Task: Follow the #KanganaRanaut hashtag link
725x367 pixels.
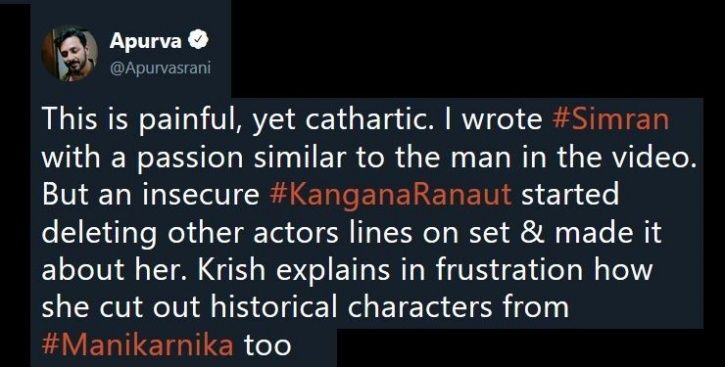Action: click(390, 196)
